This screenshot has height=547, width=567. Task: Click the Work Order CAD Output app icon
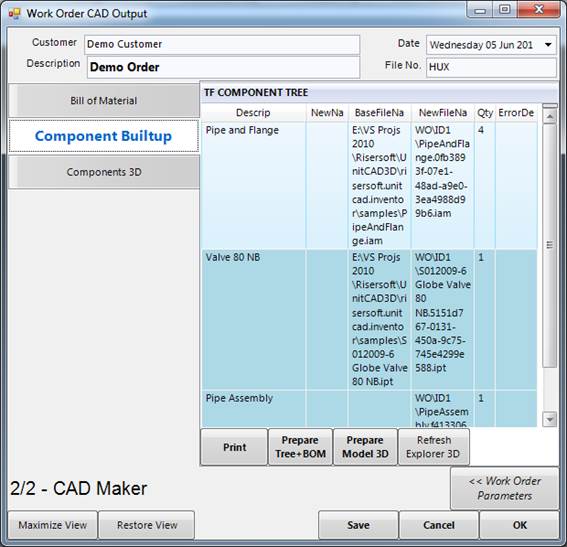14,13
